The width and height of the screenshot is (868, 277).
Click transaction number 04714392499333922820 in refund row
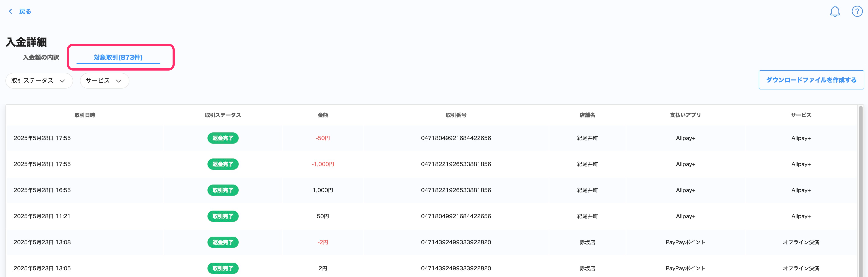[455, 242]
